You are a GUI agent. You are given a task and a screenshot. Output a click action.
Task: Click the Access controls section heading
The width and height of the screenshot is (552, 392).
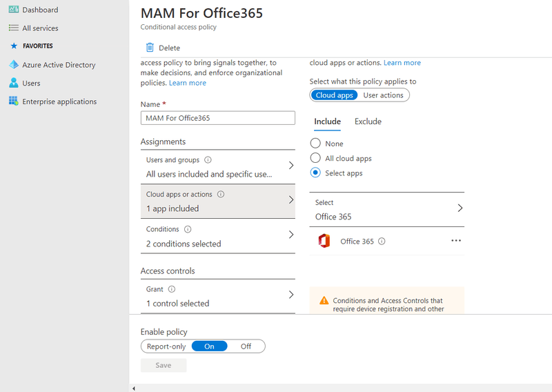click(168, 271)
